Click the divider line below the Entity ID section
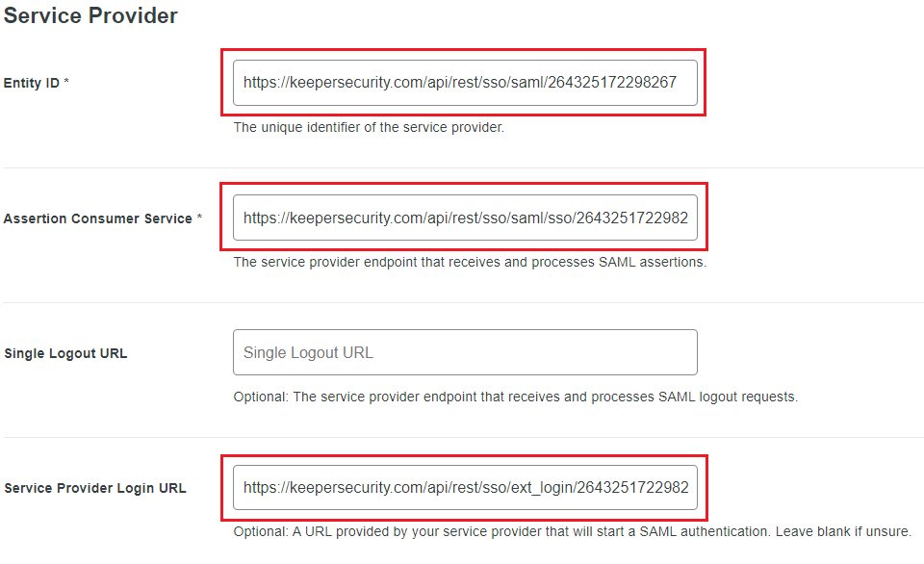 tap(462, 168)
